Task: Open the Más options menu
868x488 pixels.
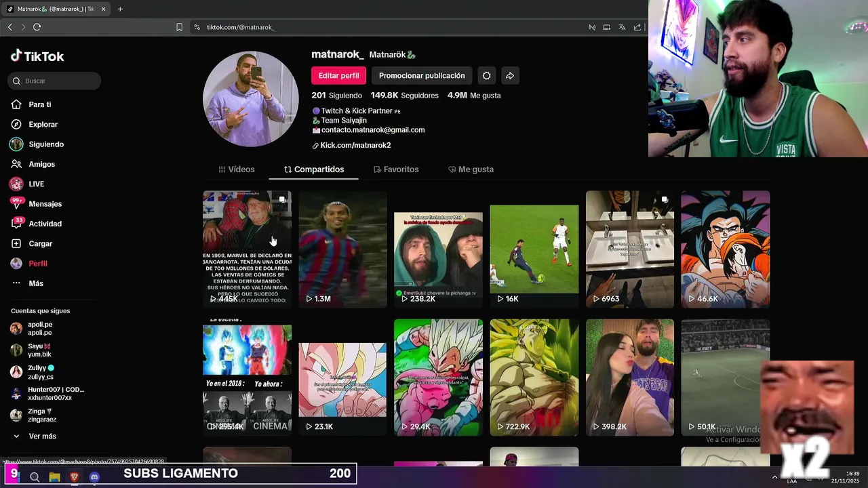Action: pos(28,283)
